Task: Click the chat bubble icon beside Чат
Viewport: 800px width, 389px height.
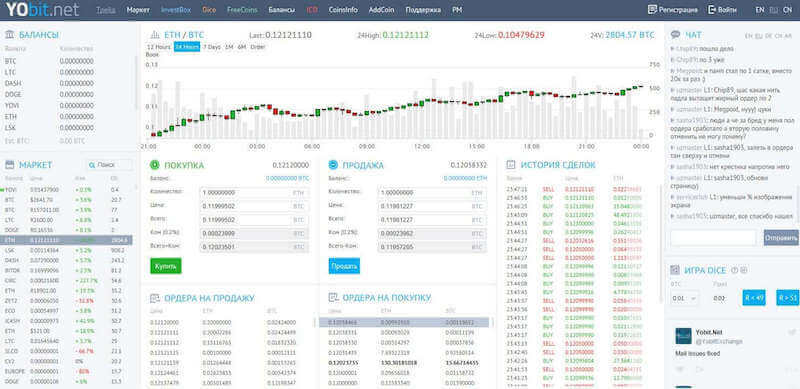Action: pyautogui.click(x=676, y=35)
